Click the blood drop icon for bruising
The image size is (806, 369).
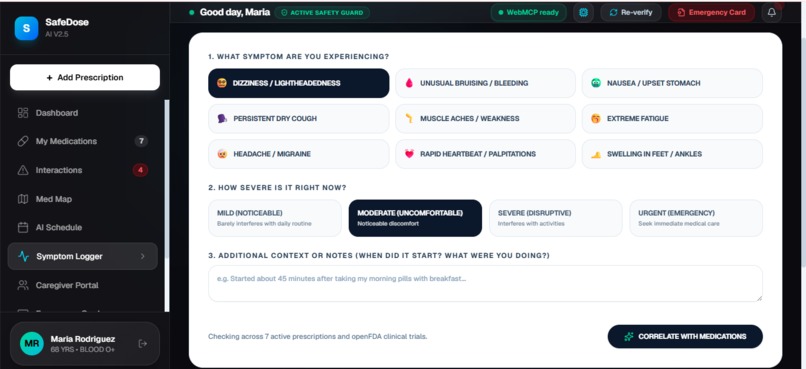tap(409, 83)
